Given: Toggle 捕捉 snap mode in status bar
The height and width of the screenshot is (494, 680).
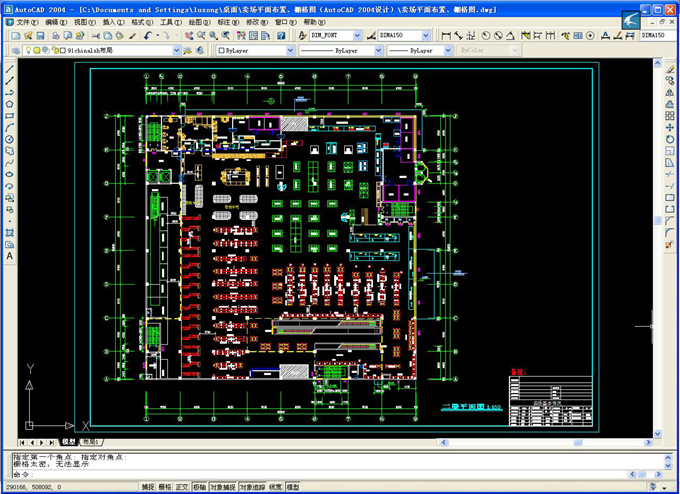Looking at the screenshot, I should (x=148, y=487).
